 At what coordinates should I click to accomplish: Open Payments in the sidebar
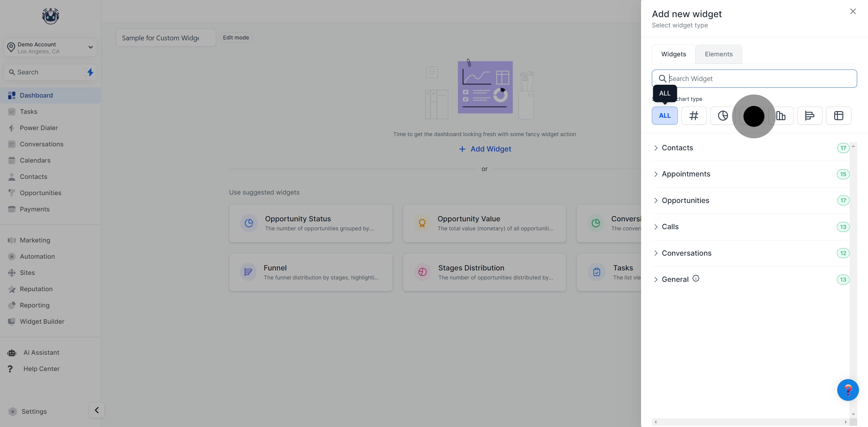click(x=51, y=209)
